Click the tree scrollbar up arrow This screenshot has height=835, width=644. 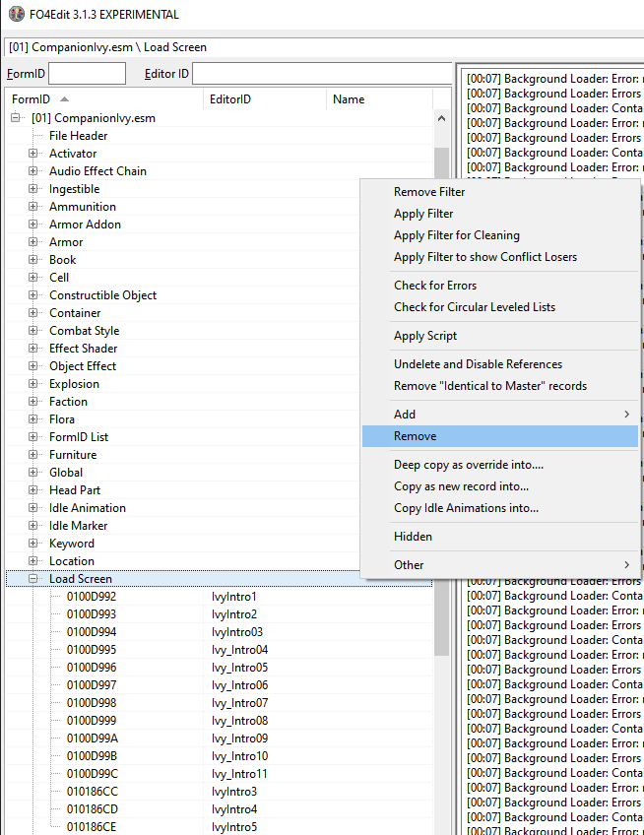click(441, 118)
